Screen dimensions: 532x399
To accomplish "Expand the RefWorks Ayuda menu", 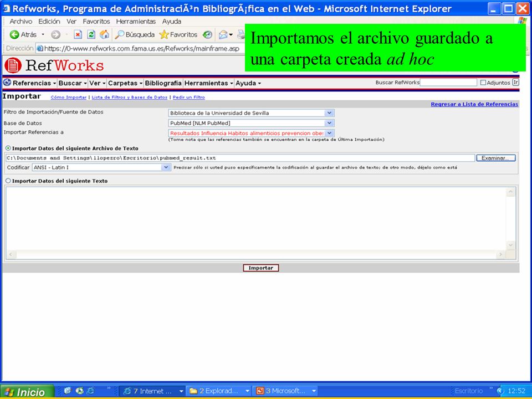I will [248, 83].
